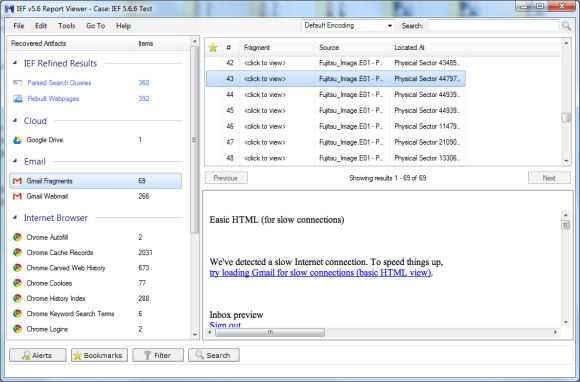Click the preview pane horizontal scrollbar thumb
580x382 pixels.
(x=270, y=332)
